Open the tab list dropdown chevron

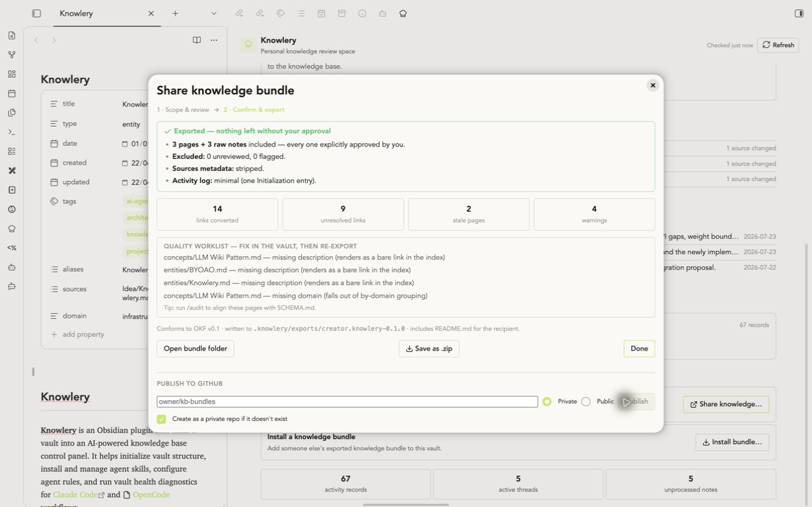tap(214, 13)
